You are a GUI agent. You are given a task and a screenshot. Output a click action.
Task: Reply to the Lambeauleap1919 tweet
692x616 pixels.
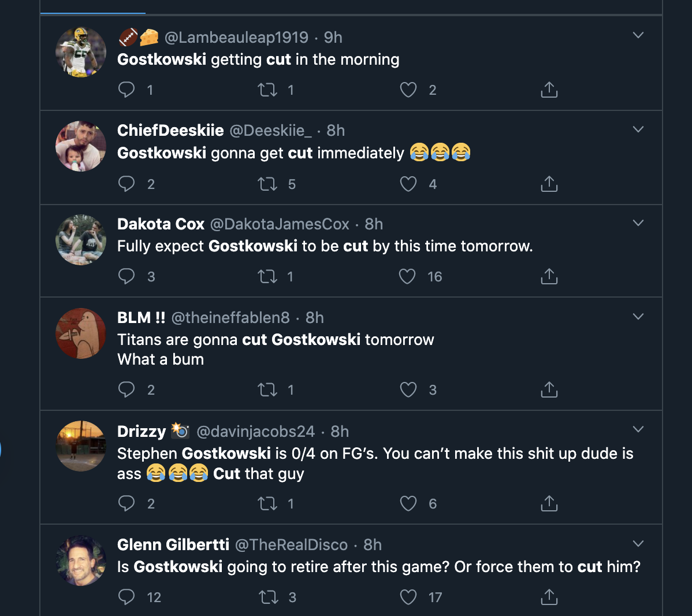pyautogui.click(x=127, y=90)
